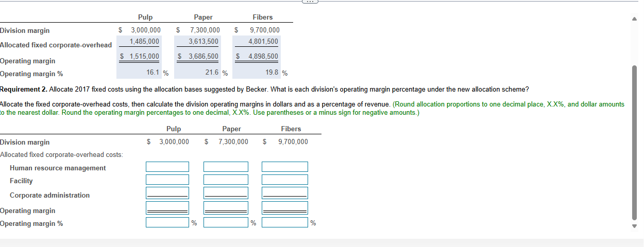
Task: Select Fibers Operating margin dollar input
Action: pyautogui.click(x=285, y=207)
